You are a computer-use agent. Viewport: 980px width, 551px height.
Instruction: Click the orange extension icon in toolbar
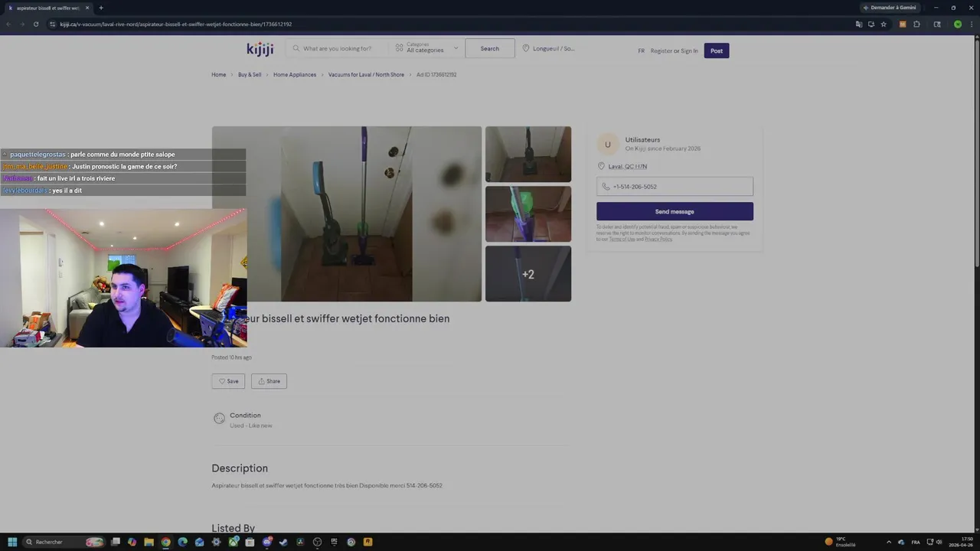(x=903, y=24)
